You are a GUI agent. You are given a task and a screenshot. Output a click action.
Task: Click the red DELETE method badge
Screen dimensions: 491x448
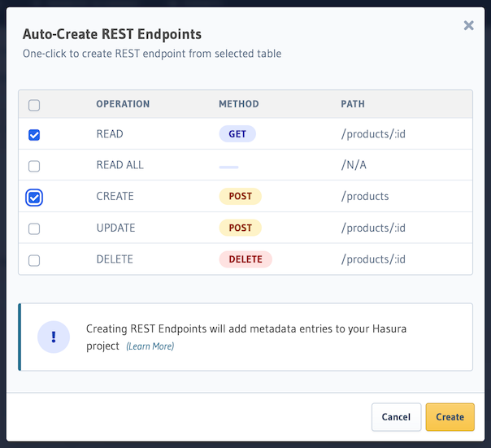click(x=245, y=259)
